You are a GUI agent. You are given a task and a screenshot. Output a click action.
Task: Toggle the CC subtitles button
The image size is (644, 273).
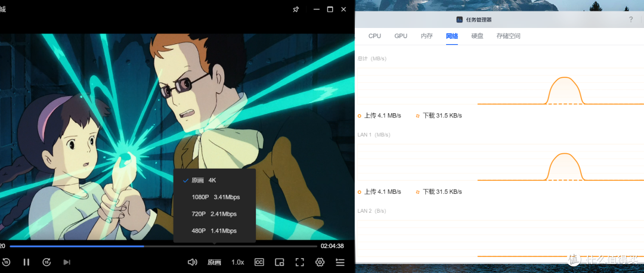point(259,262)
